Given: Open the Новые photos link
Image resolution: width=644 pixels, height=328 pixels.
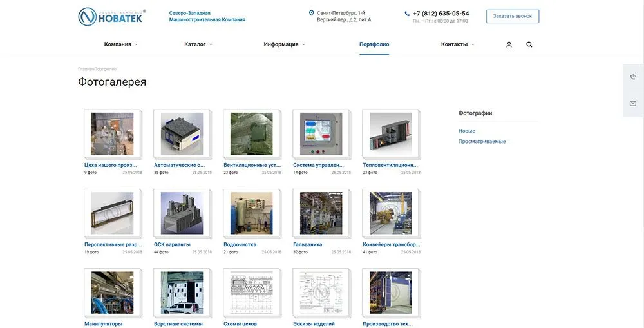Looking at the screenshot, I should point(466,131).
